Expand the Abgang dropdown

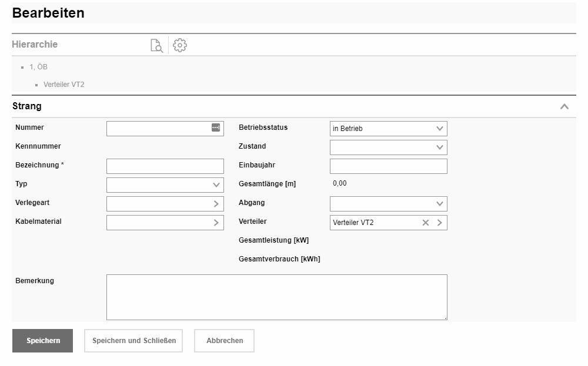[439, 204]
